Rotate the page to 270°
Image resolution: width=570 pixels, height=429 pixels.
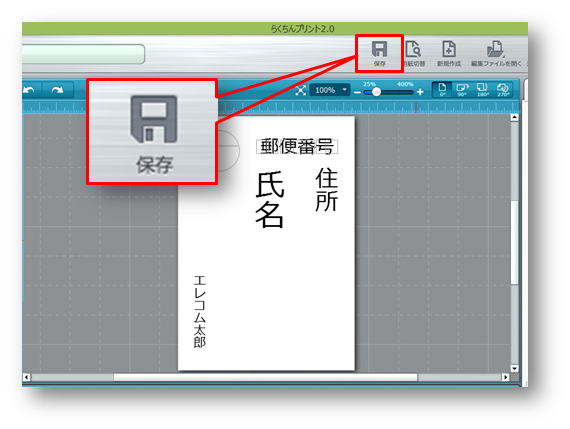point(503,89)
